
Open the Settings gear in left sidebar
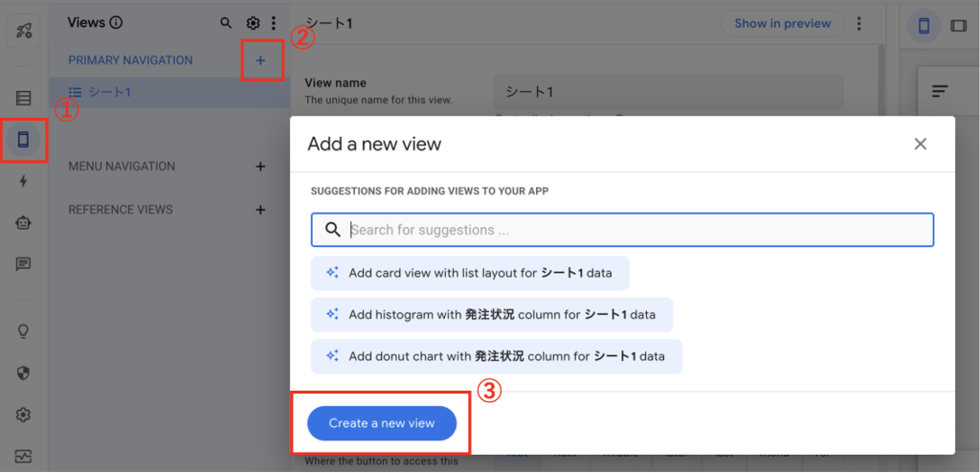[x=24, y=415]
